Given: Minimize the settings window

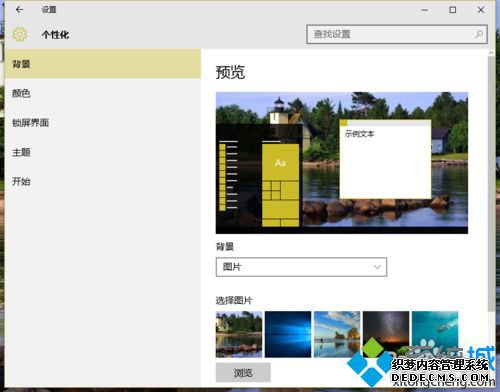Looking at the screenshot, I should (x=424, y=10).
